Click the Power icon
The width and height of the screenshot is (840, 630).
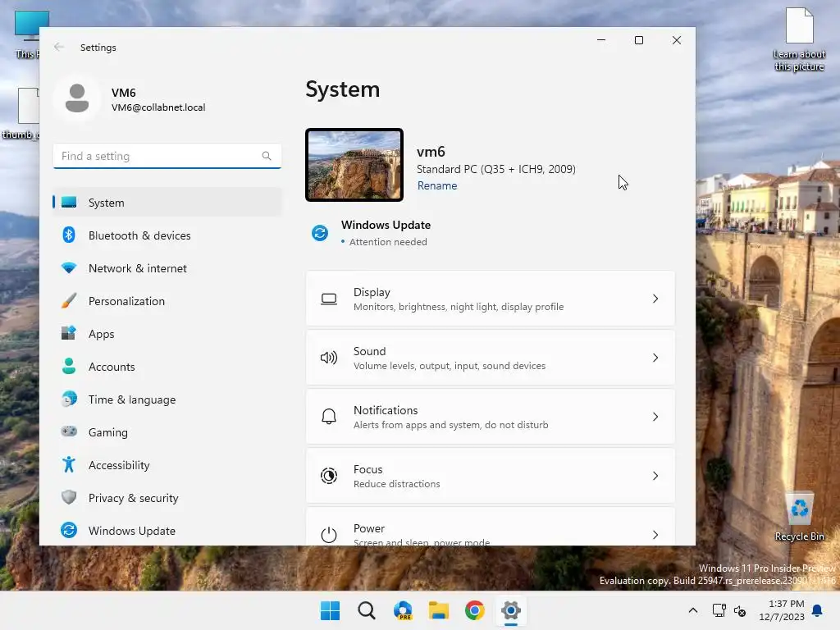point(329,535)
